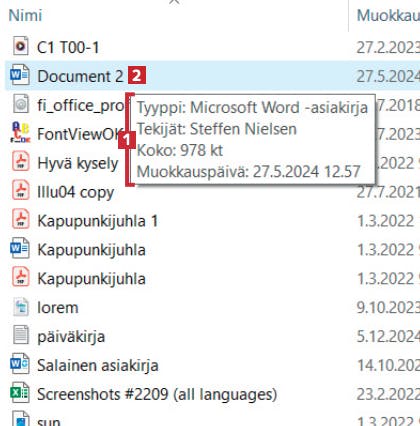Click the sun image file icon
The width and height of the screenshot is (420, 426).
coord(21,419)
